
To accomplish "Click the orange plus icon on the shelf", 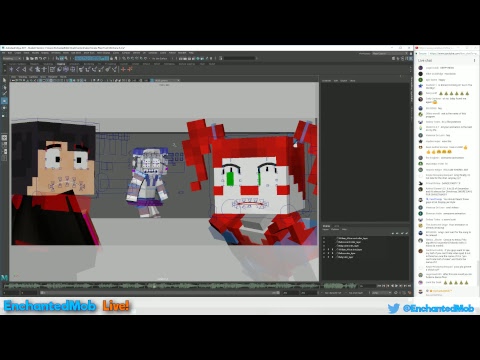I will pyautogui.click(x=123, y=69).
